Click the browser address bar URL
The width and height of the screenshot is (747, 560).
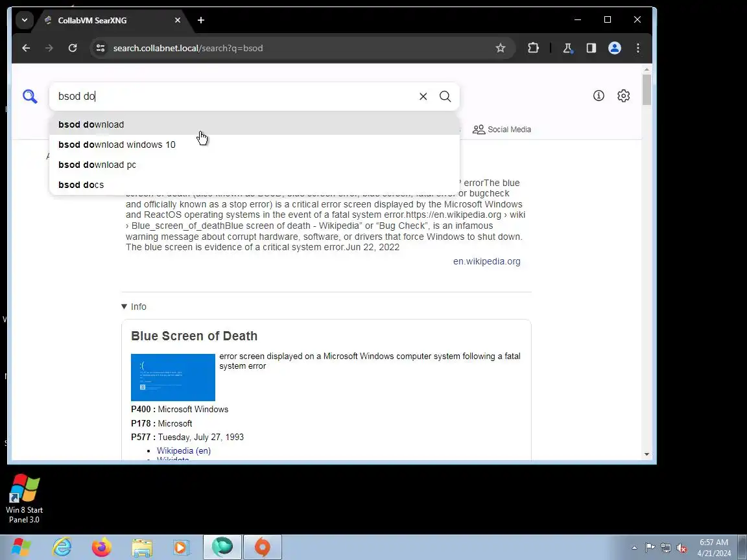tap(187, 48)
